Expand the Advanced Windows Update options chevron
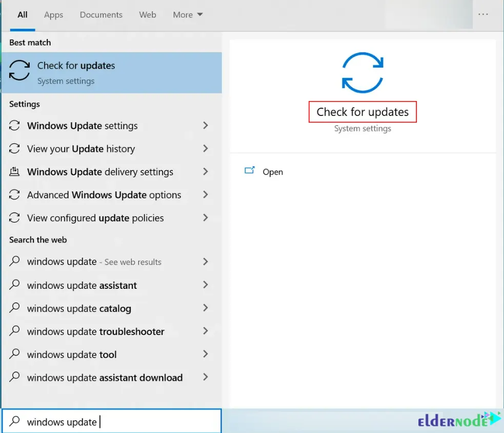The height and width of the screenshot is (433, 504). click(x=206, y=194)
